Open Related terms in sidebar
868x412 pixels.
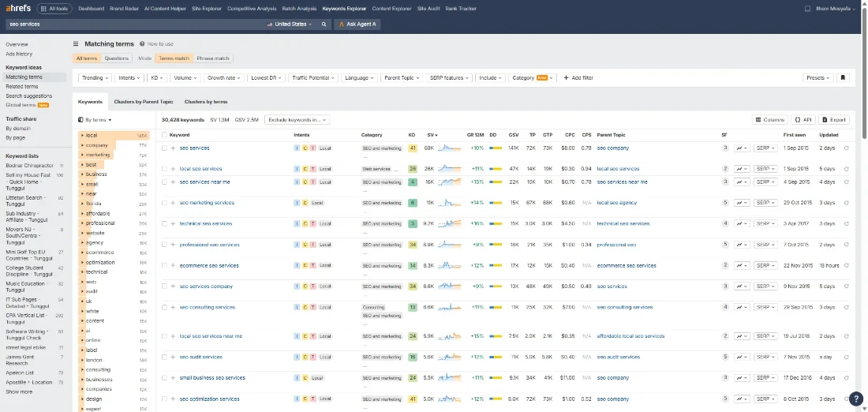pyautogui.click(x=21, y=87)
